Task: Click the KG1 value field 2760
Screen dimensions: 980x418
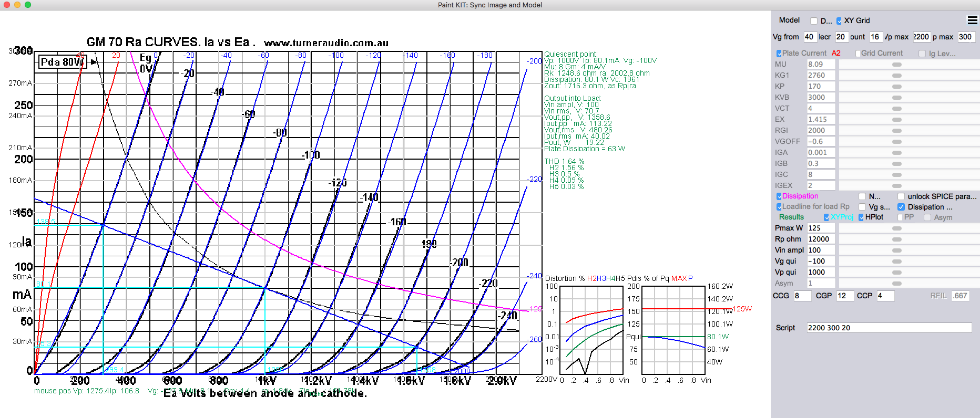Action: pos(821,76)
